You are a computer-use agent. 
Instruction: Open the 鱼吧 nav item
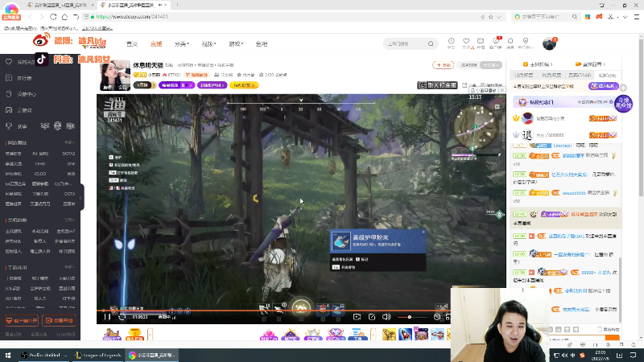[262, 44]
